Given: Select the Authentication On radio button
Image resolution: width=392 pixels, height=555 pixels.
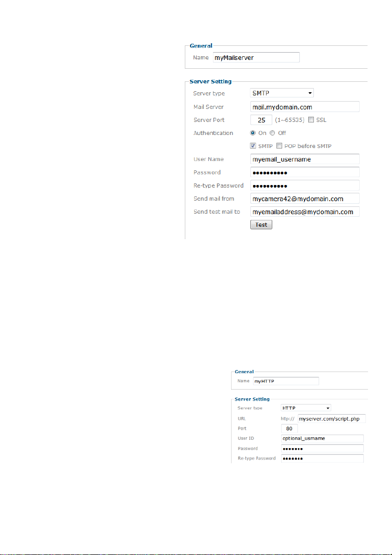Looking at the screenshot, I should (252, 133).
